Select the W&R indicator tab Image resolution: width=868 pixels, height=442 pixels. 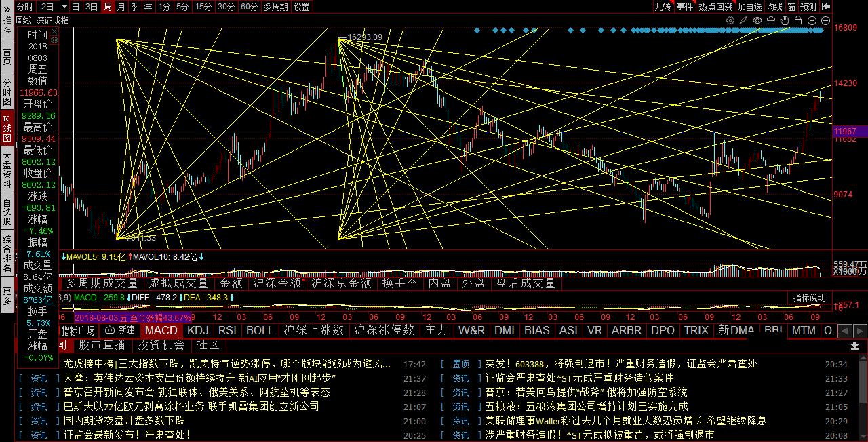point(472,330)
